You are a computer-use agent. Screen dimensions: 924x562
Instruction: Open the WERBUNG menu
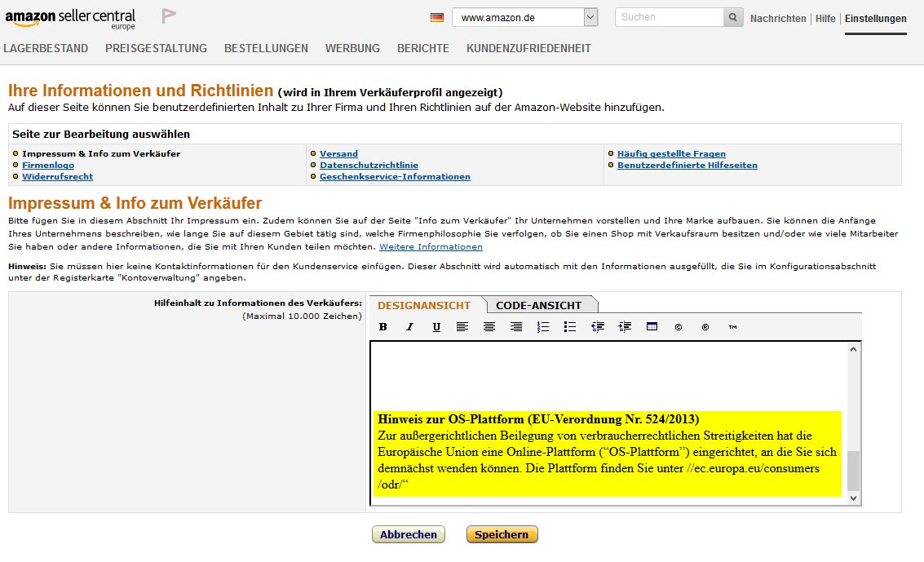(x=352, y=48)
